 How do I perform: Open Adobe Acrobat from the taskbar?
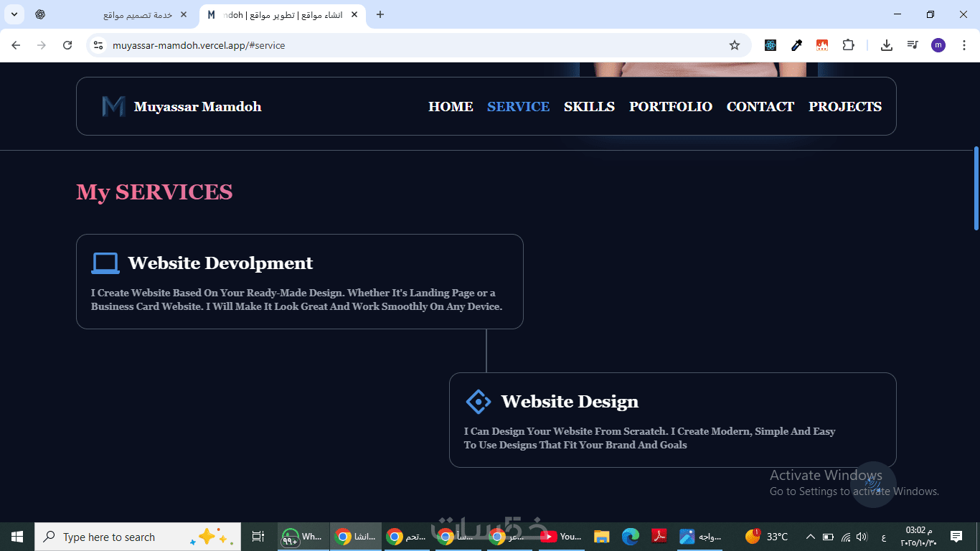tap(659, 537)
